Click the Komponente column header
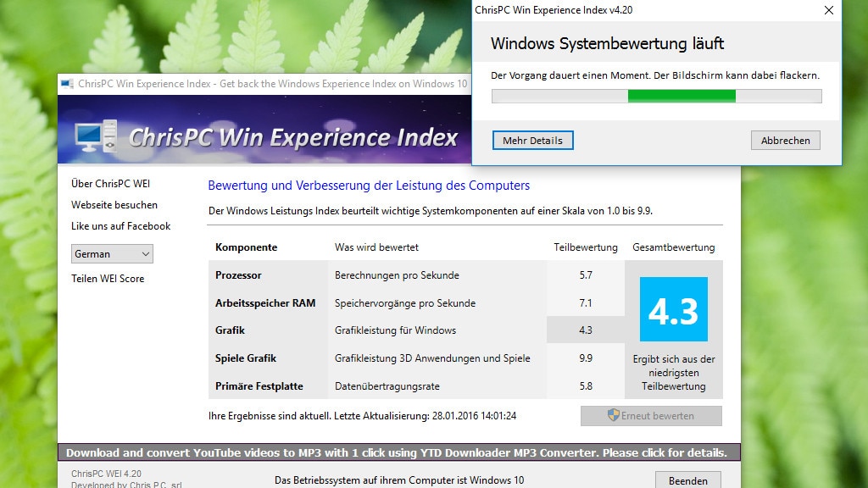868x488 pixels. coord(247,247)
